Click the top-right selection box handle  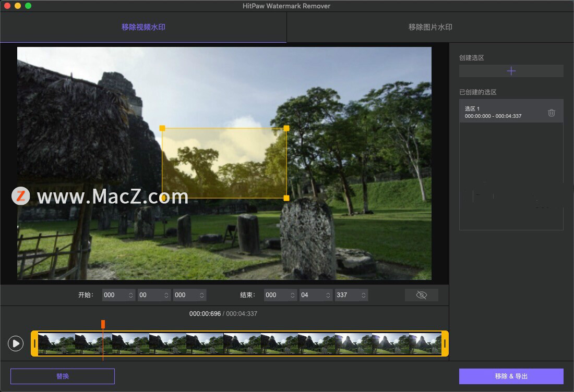pyautogui.click(x=286, y=128)
